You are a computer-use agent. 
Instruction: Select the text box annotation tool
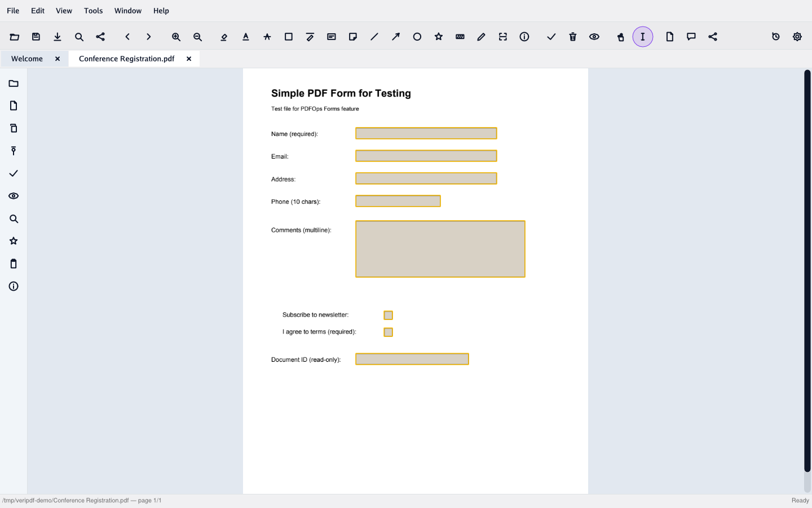[x=332, y=37]
